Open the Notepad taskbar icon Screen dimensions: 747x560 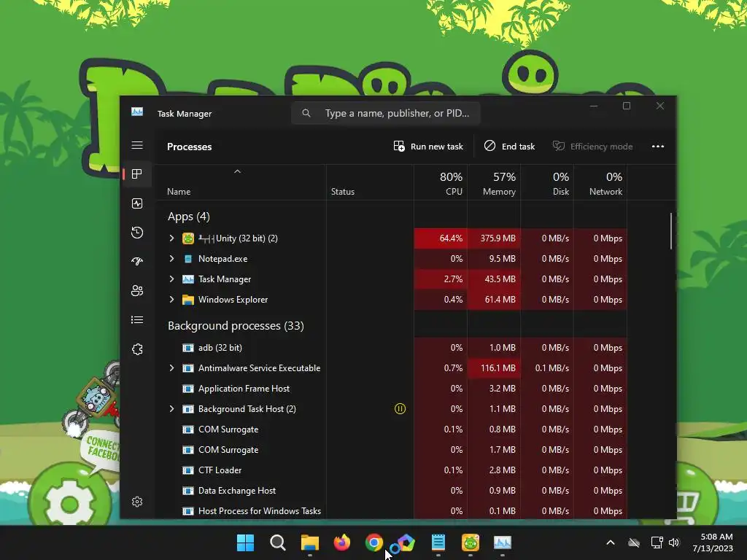tap(438, 542)
